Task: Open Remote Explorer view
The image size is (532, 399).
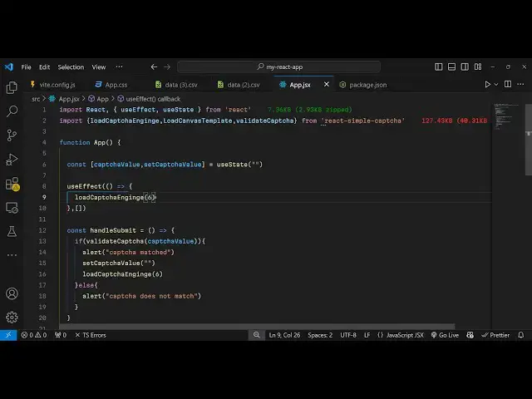Action: coord(12,208)
